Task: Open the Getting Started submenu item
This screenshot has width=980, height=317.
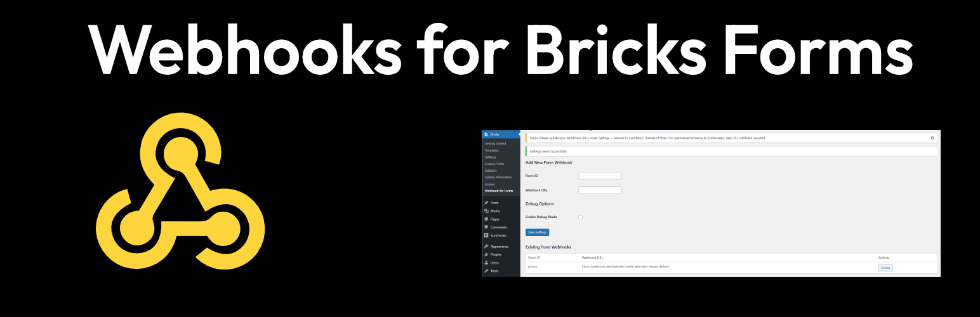Action: (x=496, y=143)
